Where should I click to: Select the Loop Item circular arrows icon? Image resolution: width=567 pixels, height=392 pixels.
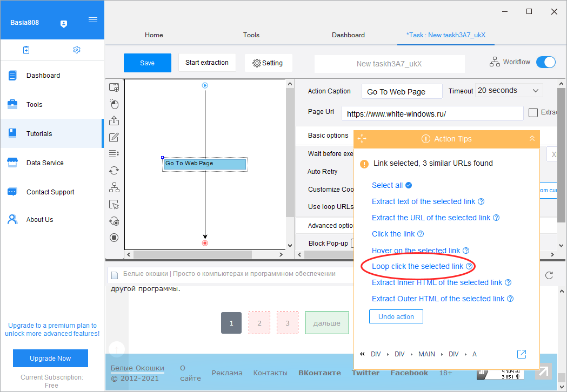point(114,171)
